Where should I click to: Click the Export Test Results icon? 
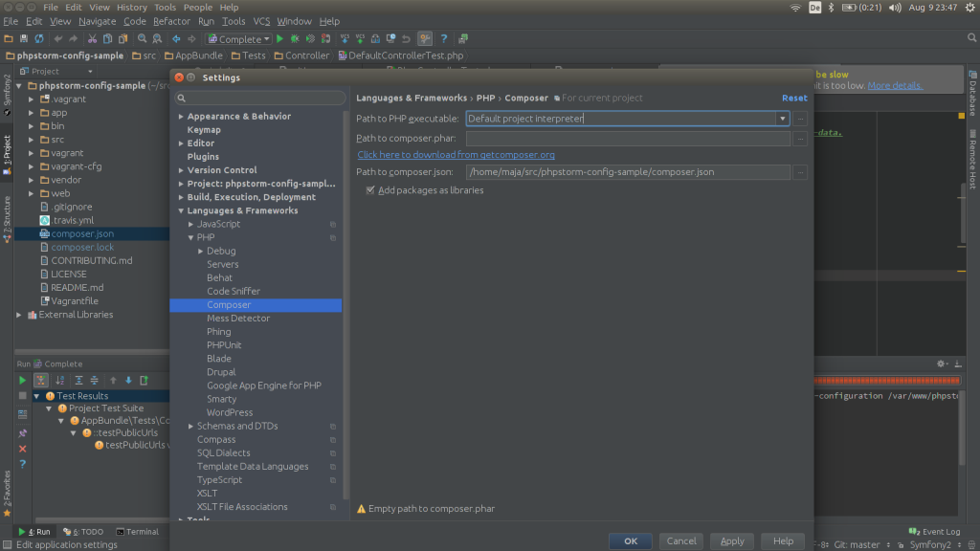(144, 380)
